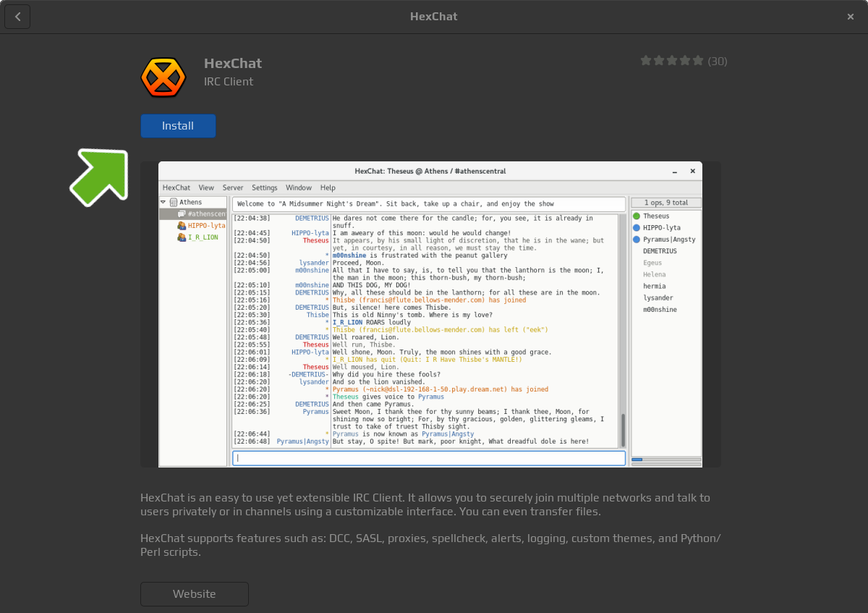Open the HexChat Website link button
868x613 pixels.
click(x=194, y=594)
